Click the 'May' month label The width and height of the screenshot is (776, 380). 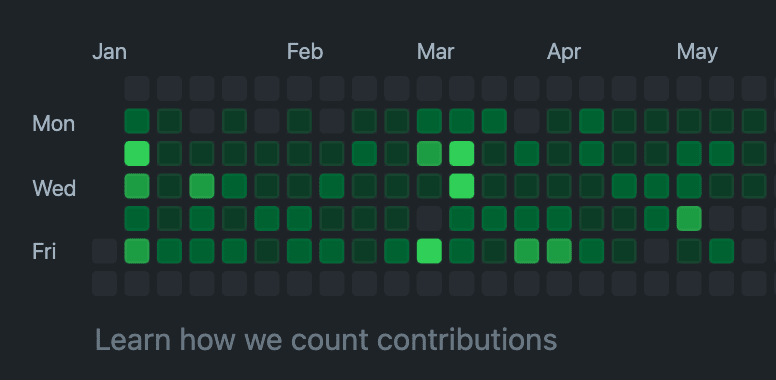point(697,52)
